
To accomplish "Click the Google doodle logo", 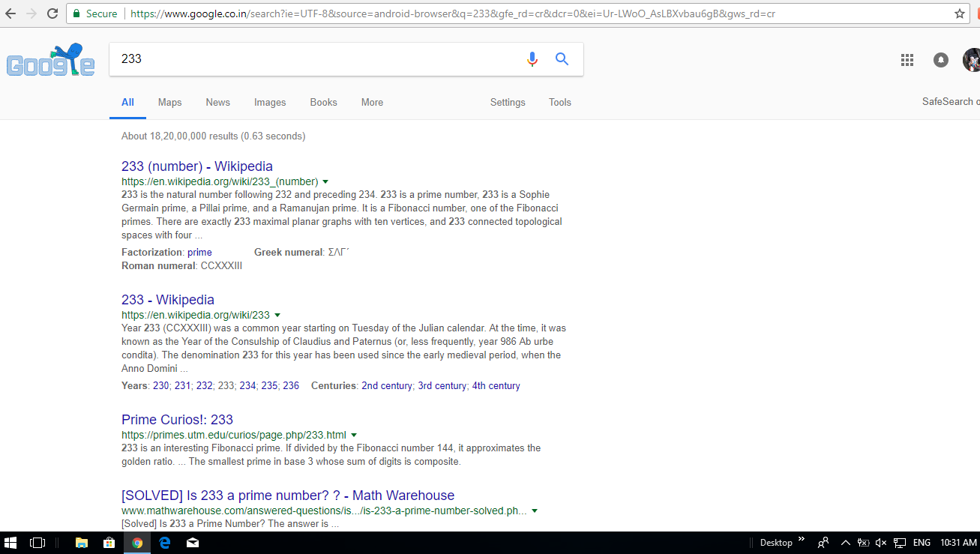I will (50, 61).
